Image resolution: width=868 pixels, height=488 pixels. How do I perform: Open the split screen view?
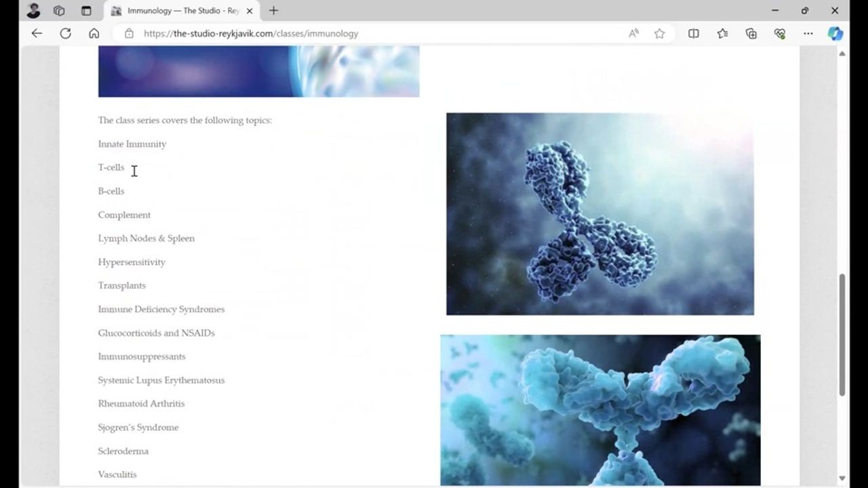(x=693, y=33)
